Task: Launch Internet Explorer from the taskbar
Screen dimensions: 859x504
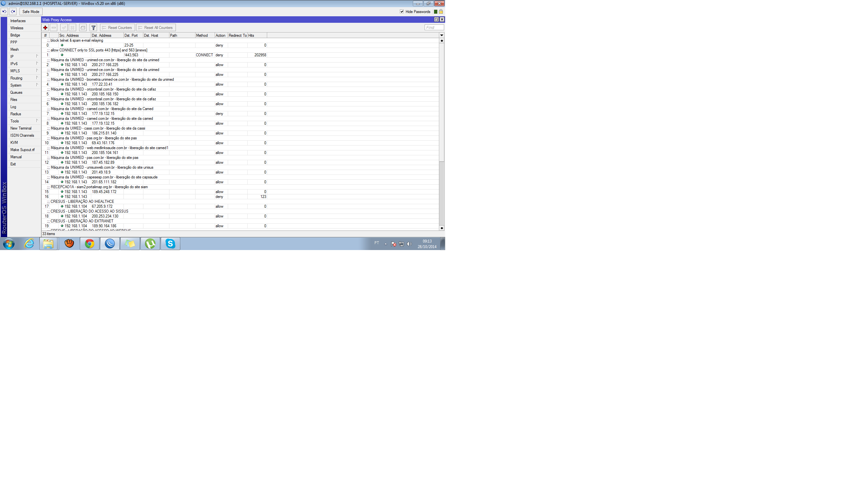Action: point(29,244)
